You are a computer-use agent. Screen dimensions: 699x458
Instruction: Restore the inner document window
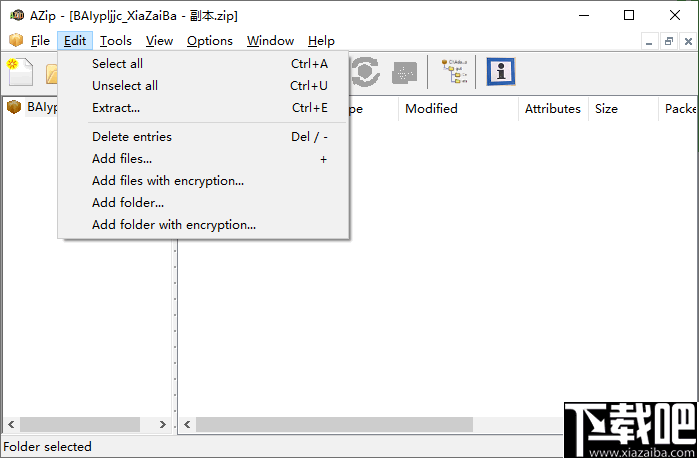click(668, 41)
